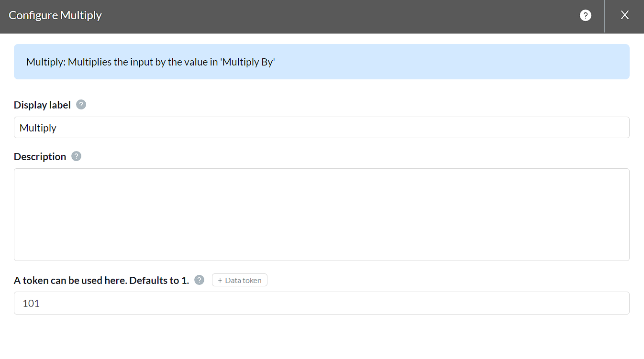
Task: Open dialog help from the header question mark
Action: tap(585, 15)
